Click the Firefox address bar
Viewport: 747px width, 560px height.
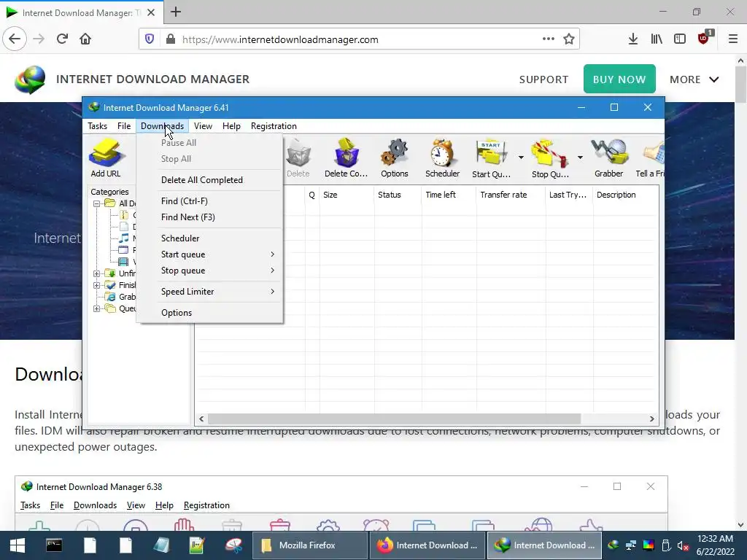[359, 39]
